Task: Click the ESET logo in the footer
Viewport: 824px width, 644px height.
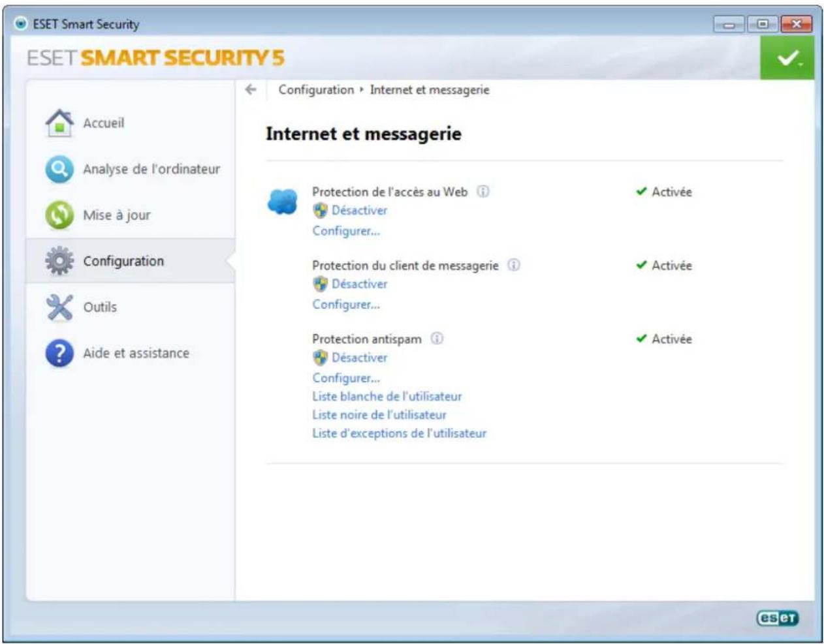Action: [x=777, y=618]
